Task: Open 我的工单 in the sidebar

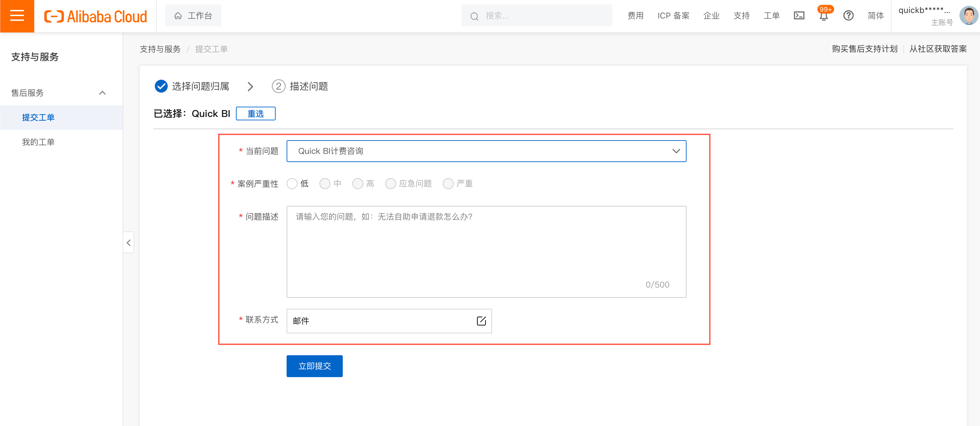Action: (38, 142)
